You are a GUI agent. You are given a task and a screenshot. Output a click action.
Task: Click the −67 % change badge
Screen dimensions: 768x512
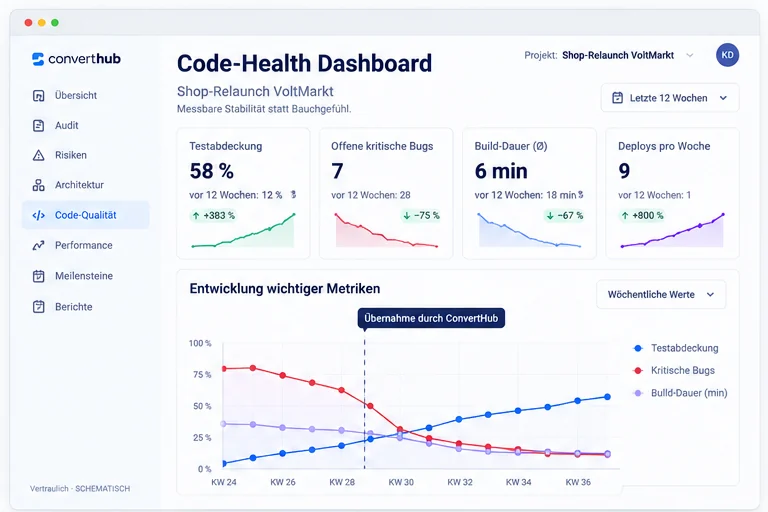(565, 216)
